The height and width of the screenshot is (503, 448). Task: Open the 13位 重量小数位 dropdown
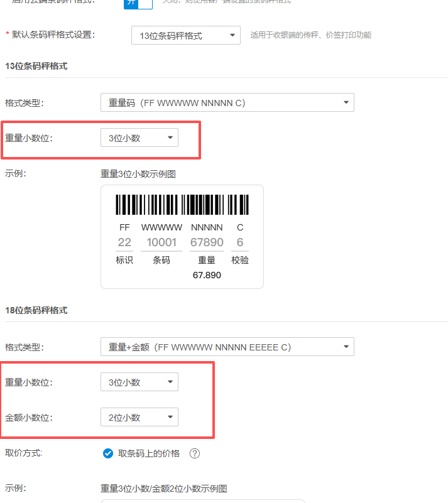[x=139, y=138]
